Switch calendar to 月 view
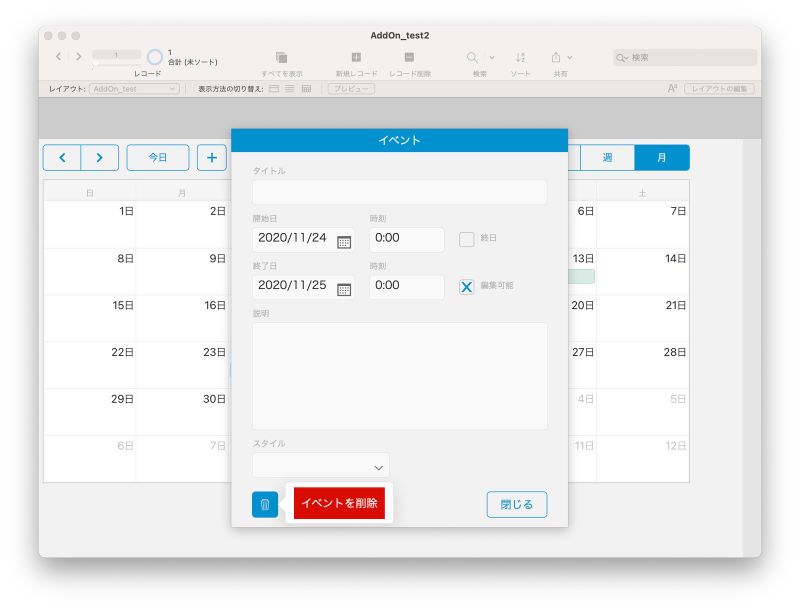The width and height of the screenshot is (800, 609). point(662,158)
